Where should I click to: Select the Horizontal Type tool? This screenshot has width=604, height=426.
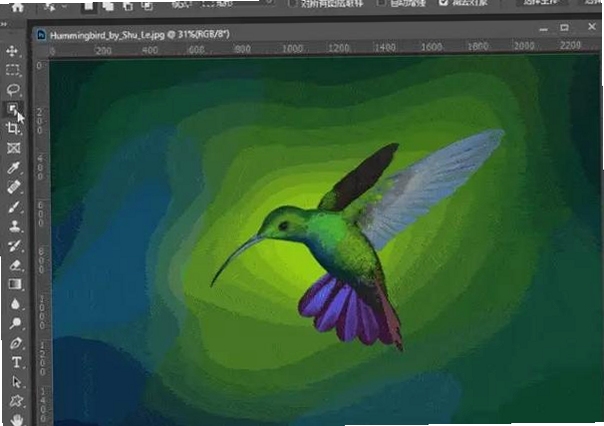tap(16, 362)
